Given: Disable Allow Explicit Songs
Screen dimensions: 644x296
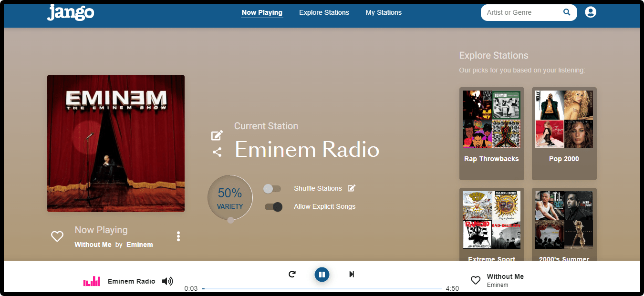Looking at the screenshot, I should click(x=272, y=207).
